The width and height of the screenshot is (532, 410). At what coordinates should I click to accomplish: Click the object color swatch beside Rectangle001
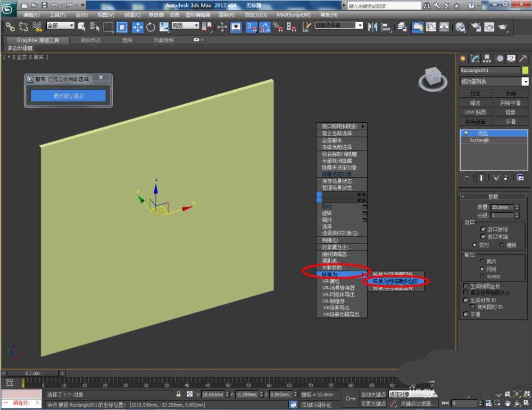(525, 70)
